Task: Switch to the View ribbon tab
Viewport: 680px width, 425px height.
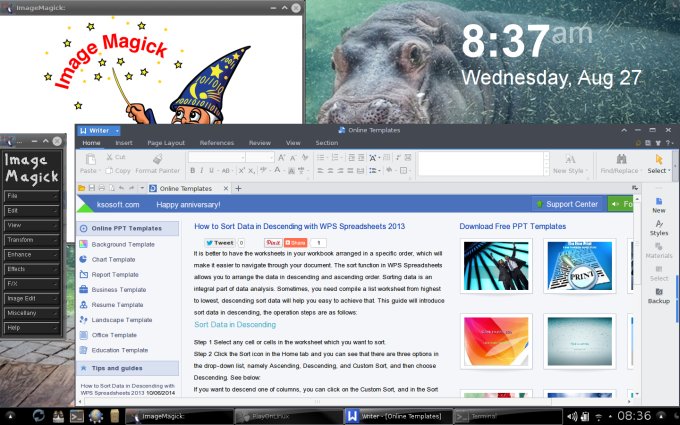Action: tap(293, 143)
